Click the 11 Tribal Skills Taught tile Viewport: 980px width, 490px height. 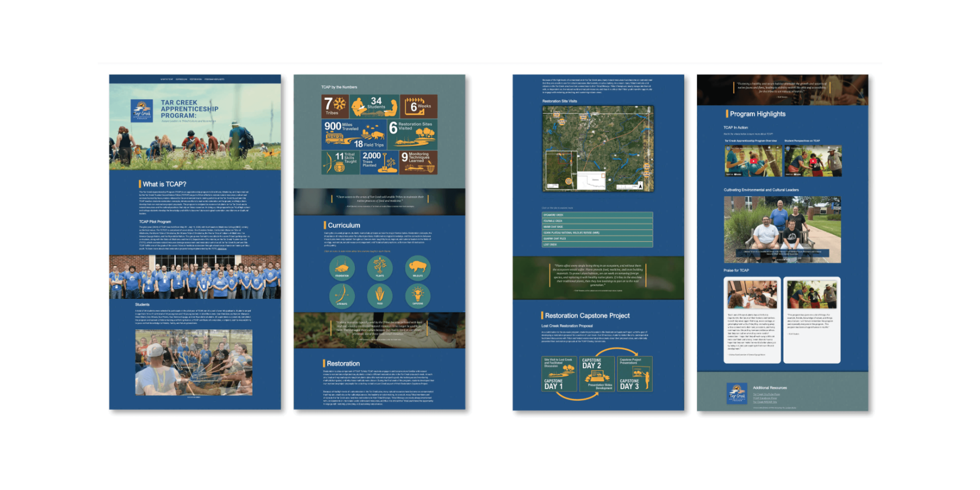point(340,163)
